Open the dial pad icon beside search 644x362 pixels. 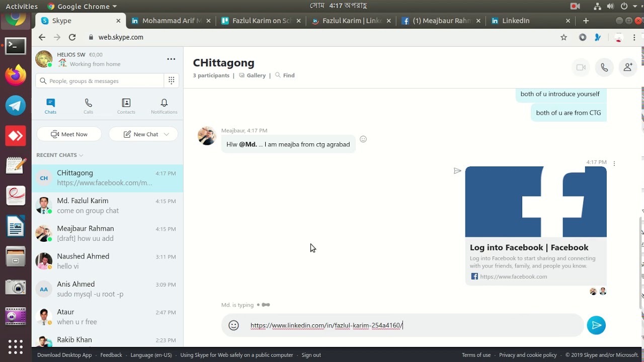click(171, 80)
